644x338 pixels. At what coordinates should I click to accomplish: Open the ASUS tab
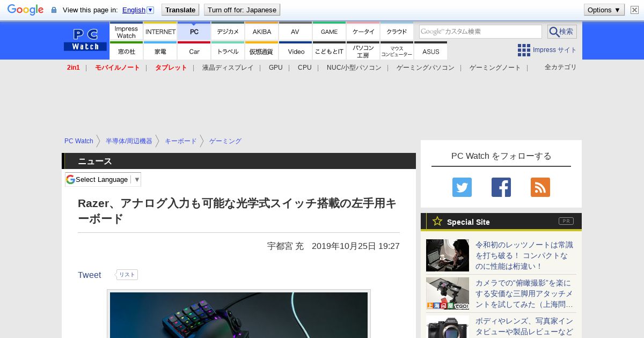coord(431,51)
